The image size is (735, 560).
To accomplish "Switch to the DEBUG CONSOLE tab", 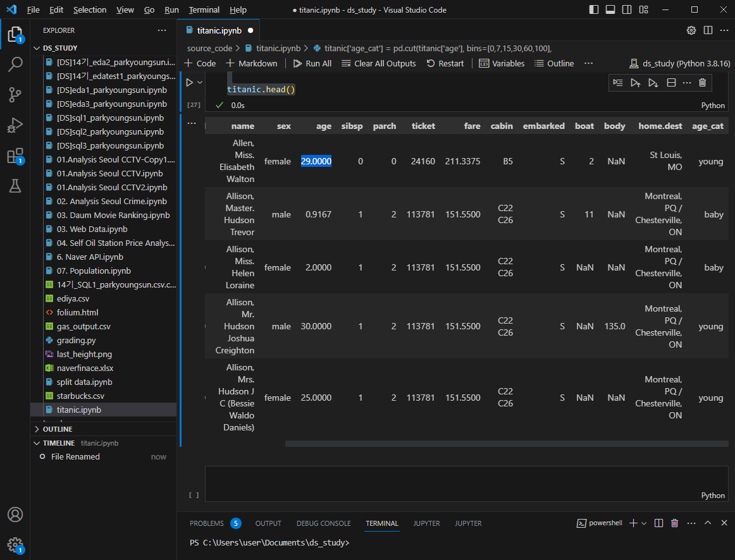I will click(323, 523).
